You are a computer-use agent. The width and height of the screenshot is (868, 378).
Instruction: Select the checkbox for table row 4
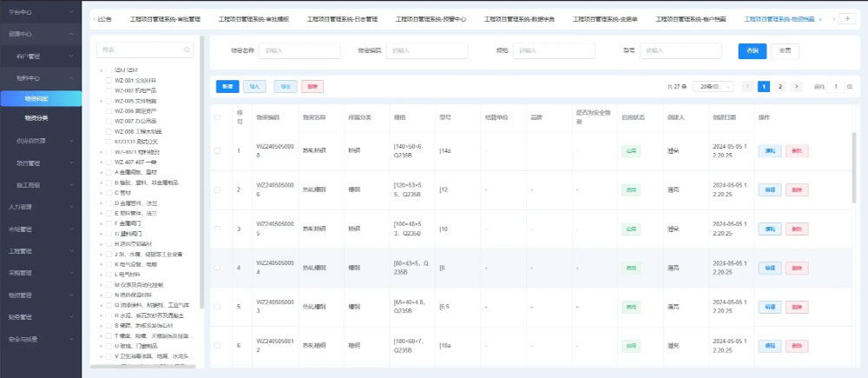[218, 269]
